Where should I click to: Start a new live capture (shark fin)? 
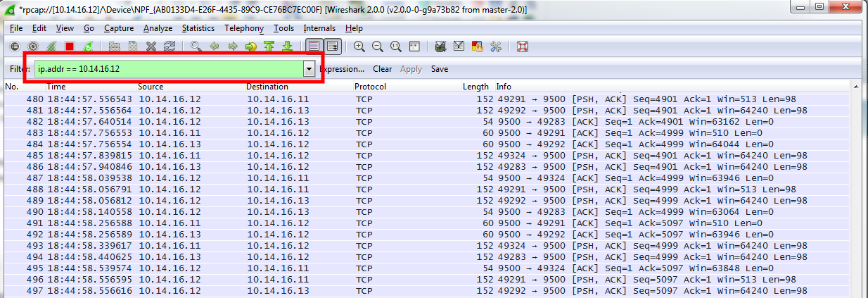click(51, 46)
